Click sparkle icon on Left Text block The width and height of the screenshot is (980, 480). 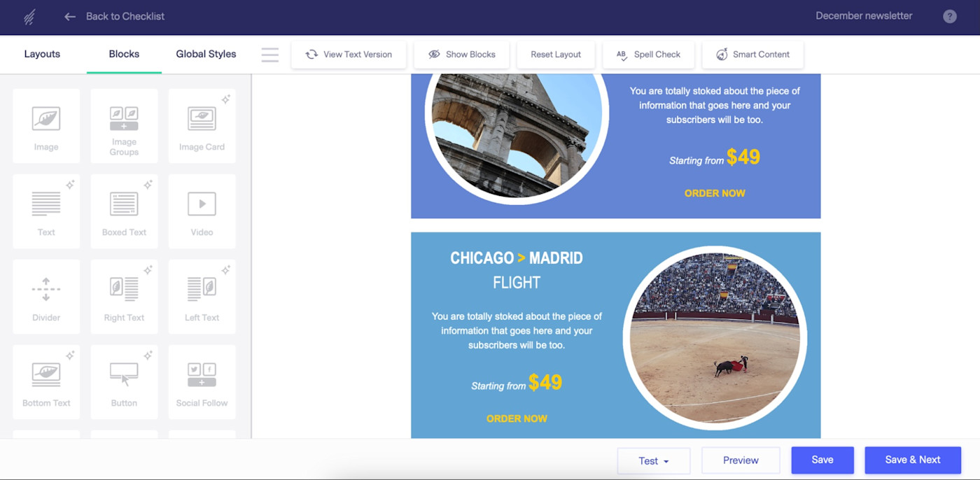coord(225,270)
